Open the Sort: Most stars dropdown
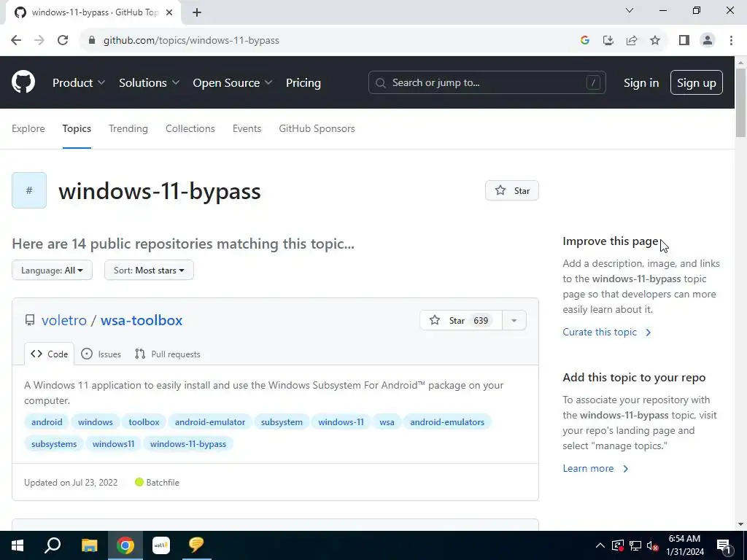The width and height of the screenshot is (747, 560). click(x=149, y=270)
